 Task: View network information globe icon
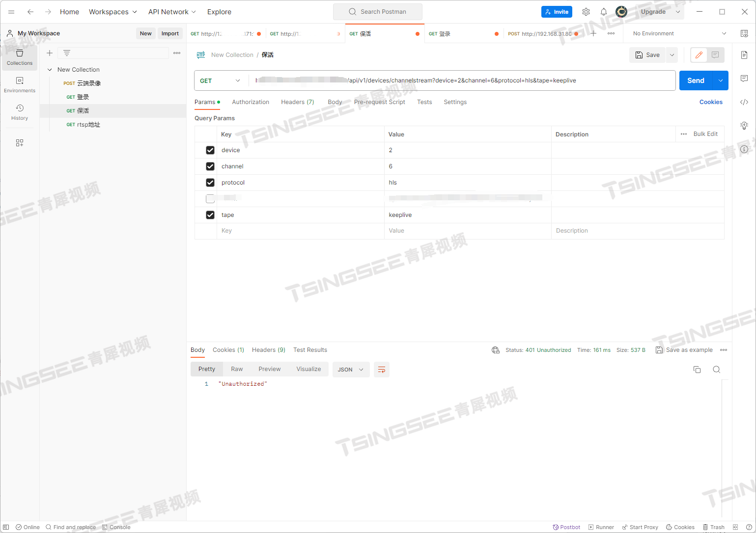496,350
